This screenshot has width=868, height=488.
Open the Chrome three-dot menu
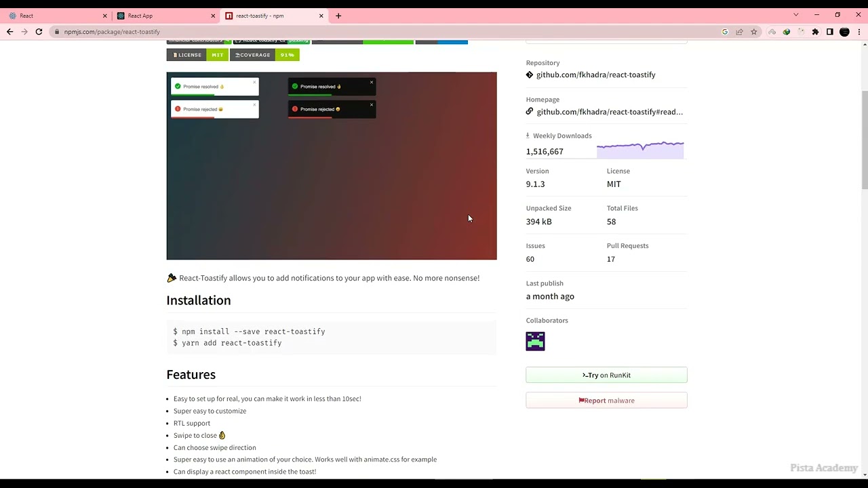click(859, 32)
